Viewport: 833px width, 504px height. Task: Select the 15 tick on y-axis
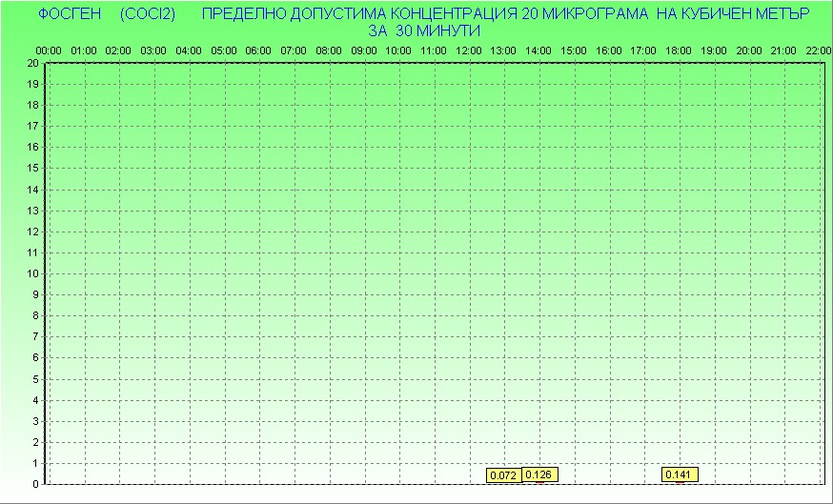(33, 168)
